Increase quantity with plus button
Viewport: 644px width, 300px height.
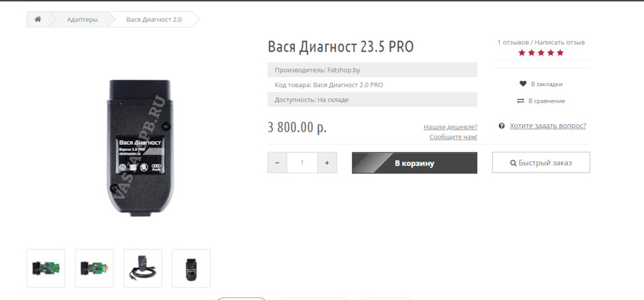327,162
